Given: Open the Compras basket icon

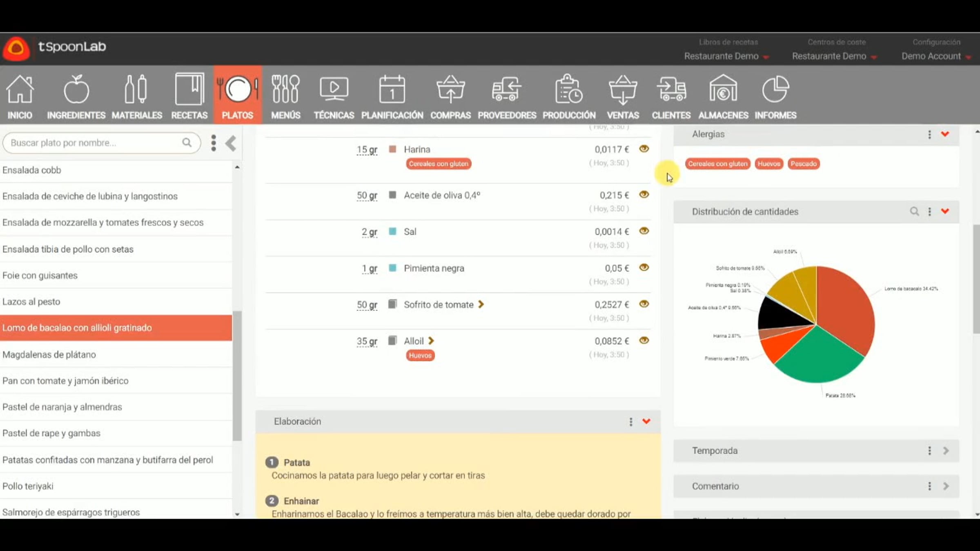Looking at the screenshot, I should [x=450, y=89].
